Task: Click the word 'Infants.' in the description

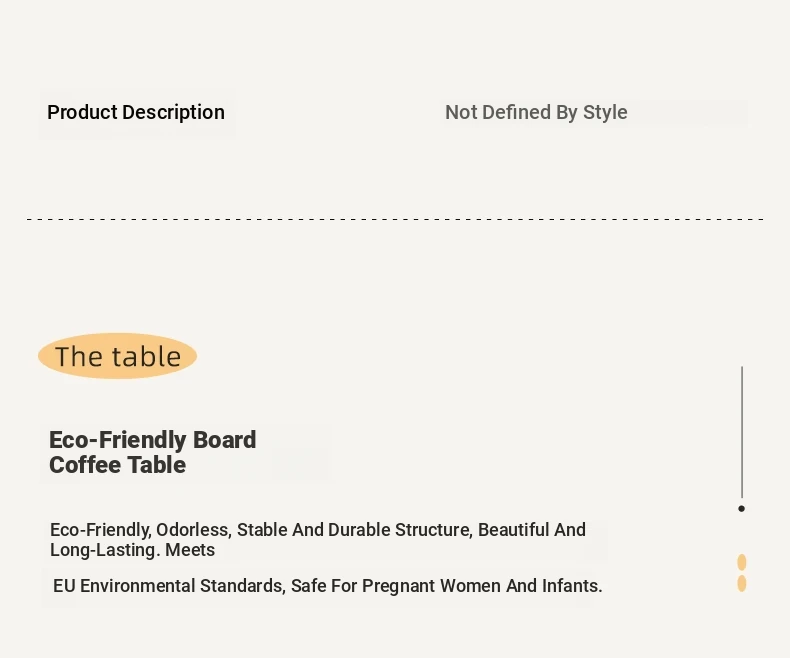Action: 572,586
